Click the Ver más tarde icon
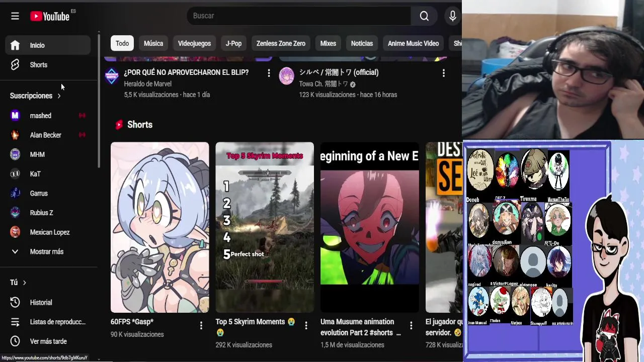Image resolution: width=644 pixels, height=362 pixels. pos(15,341)
